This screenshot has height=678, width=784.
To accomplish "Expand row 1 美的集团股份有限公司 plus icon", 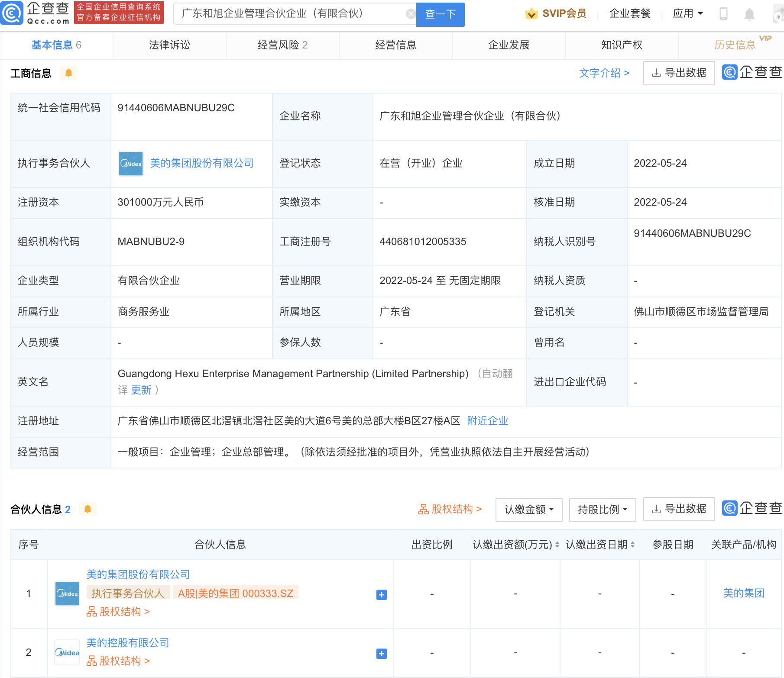I will click(x=382, y=595).
